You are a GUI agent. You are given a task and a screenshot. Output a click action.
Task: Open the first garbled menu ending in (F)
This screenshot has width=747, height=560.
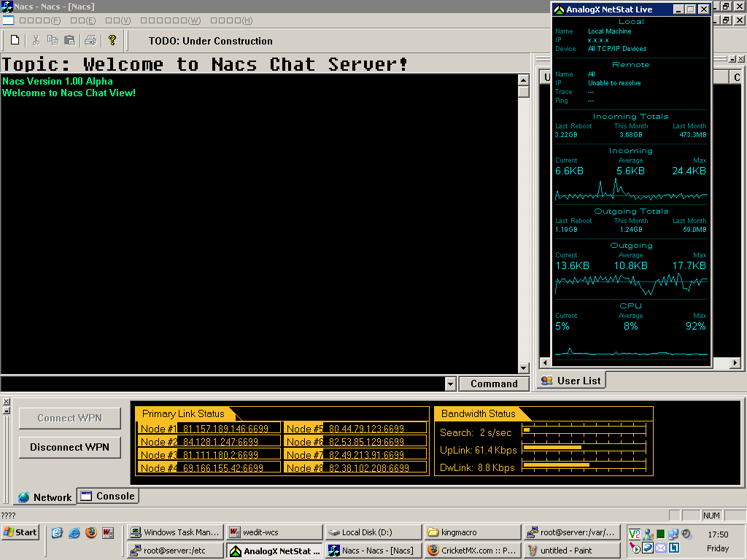tap(40, 20)
